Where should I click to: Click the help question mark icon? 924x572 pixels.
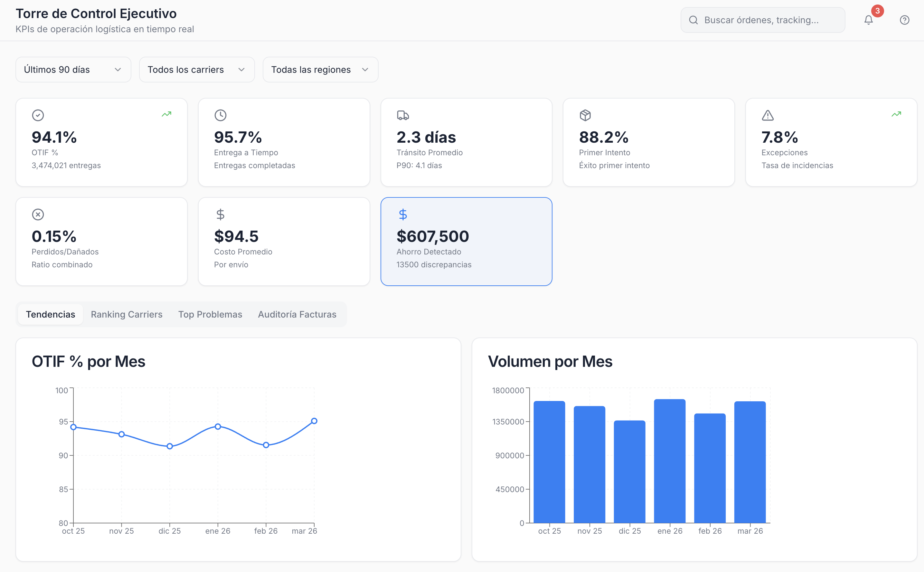pyautogui.click(x=904, y=20)
